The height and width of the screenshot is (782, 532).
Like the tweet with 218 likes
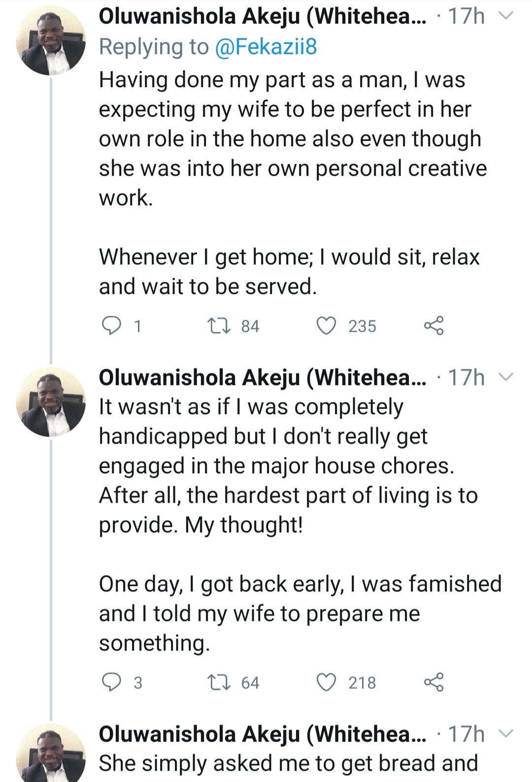(x=326, y=682)
